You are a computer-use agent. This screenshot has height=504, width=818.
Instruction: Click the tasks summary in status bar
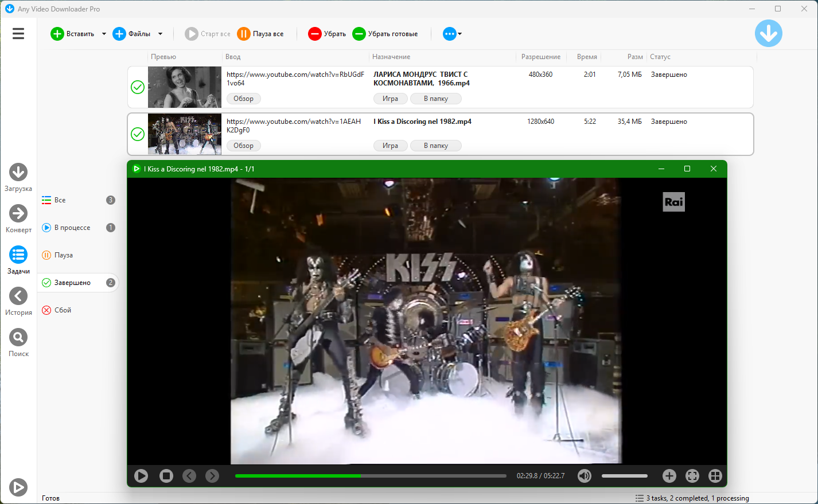(692, 498)
